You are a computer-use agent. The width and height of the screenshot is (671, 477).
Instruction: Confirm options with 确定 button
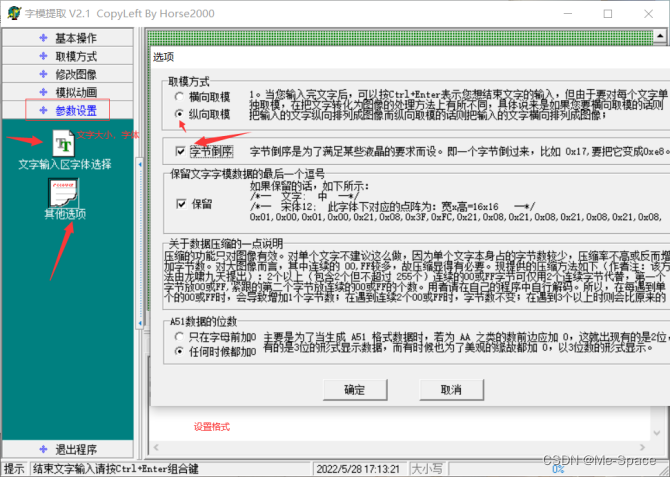[355, 390]
